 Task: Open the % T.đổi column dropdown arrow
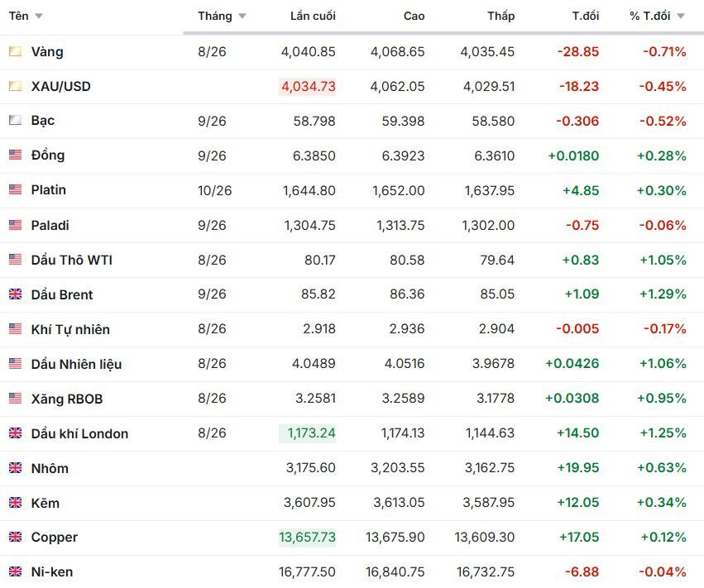pyautogui.click(x=681, y=17)
